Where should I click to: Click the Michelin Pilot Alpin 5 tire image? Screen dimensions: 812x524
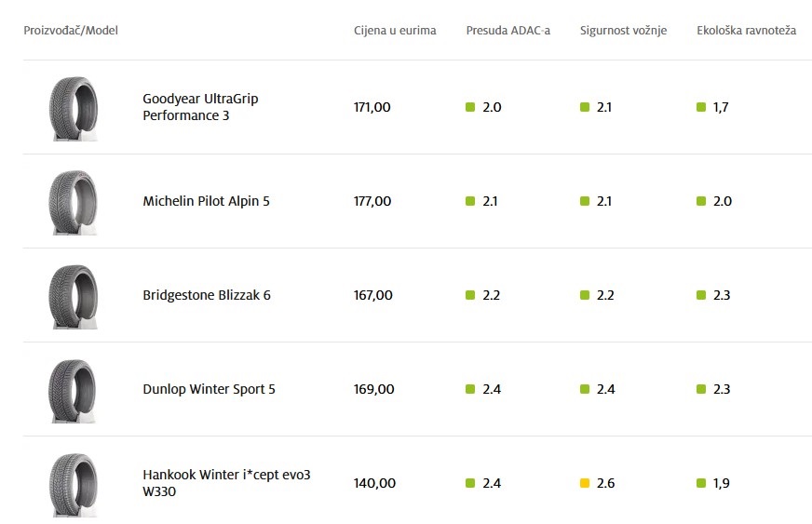click(x=73, y=202)
